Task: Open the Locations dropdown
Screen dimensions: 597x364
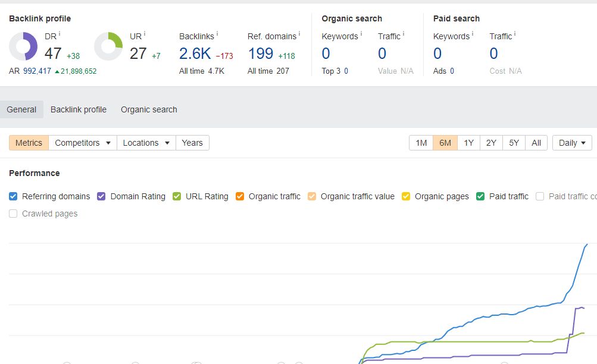Action: pyautogui.click(x=146, y=143)
